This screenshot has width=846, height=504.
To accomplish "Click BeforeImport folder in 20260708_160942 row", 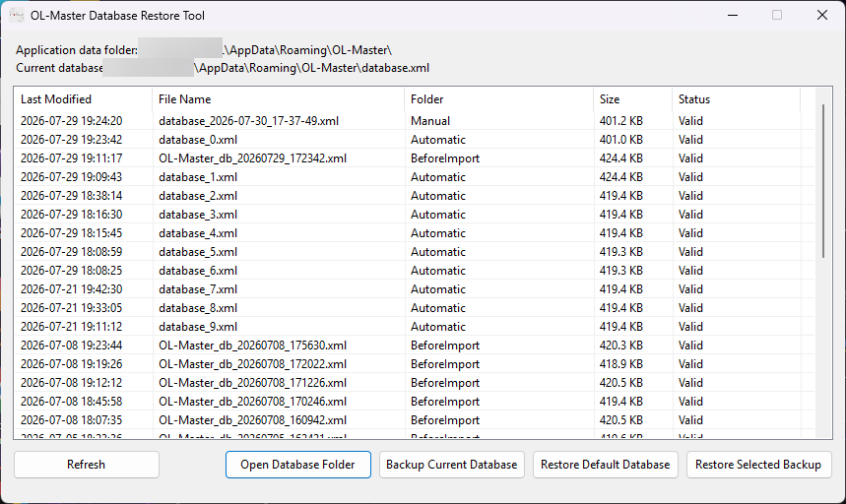I will [445, 420].
